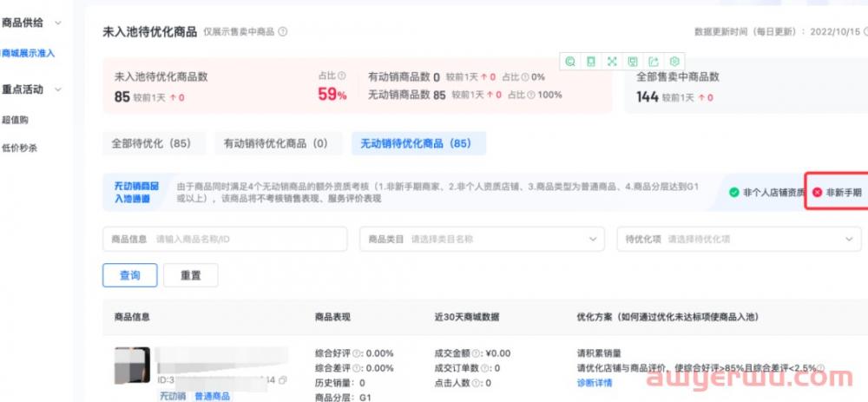Click the search magnifier icon in floating toolbar
The image size is (868, 402).
point(570,61)
